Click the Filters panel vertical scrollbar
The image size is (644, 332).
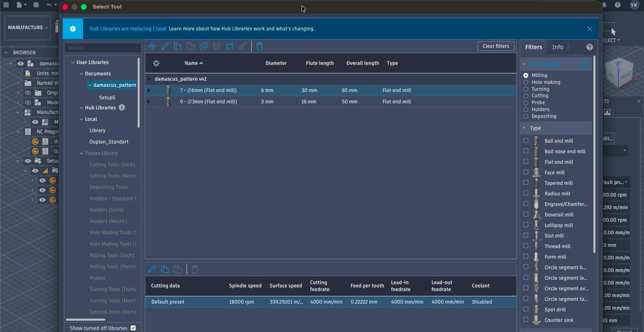click(594, 154)
